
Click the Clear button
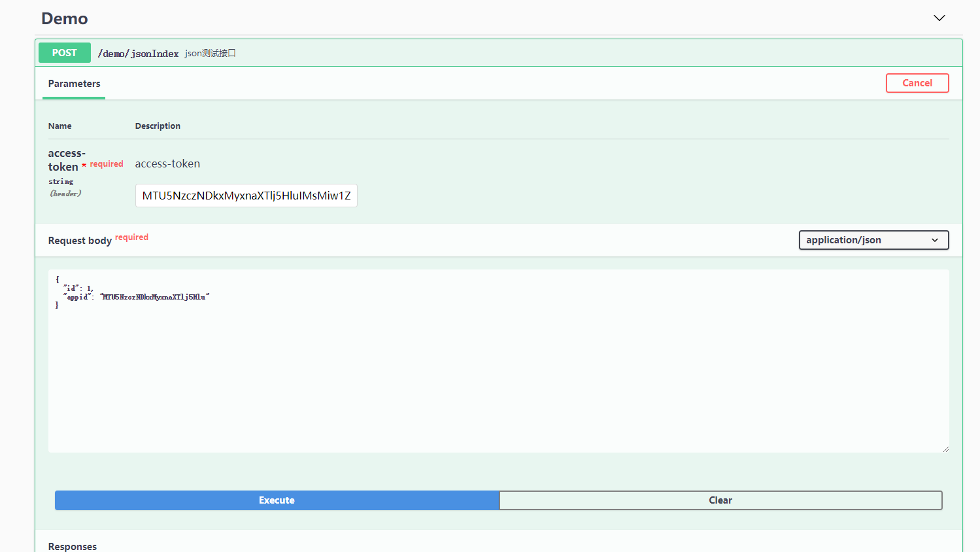click(x=720, y=500)
